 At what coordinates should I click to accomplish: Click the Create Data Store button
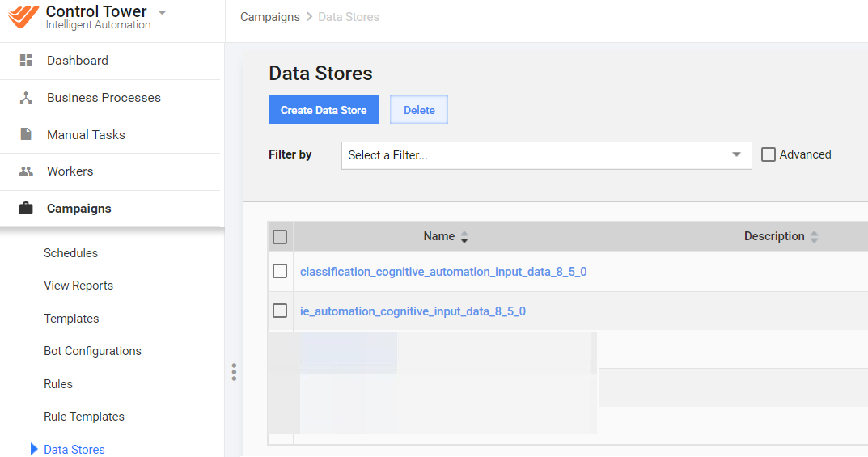pos(324,109)
